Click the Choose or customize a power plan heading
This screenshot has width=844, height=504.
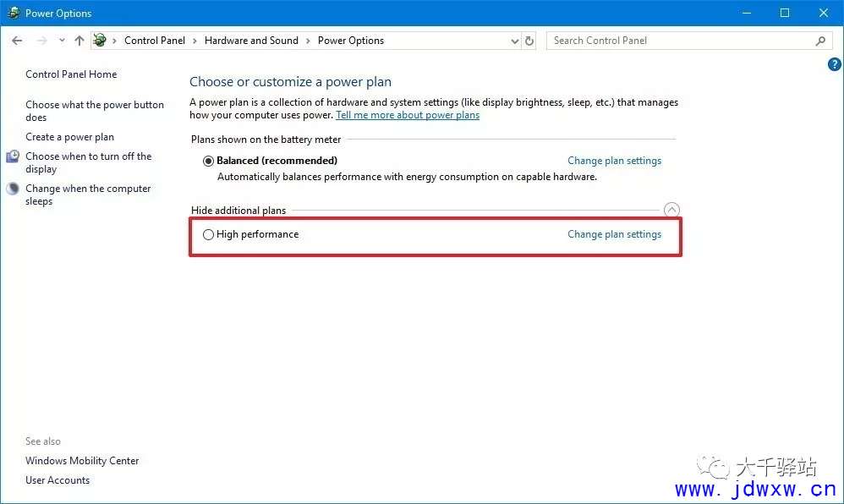(291, 82)
